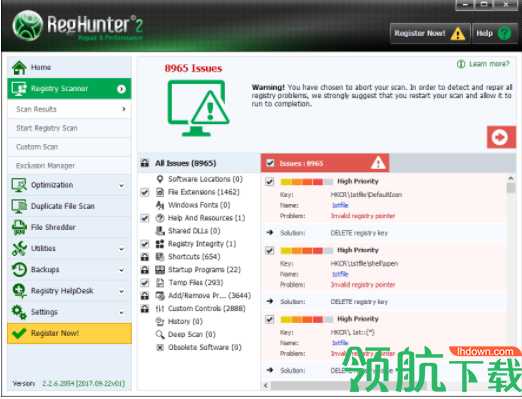Click the Registry Integrity blocks icon
This screenshot has height=399, width=522.
[160, 244]
